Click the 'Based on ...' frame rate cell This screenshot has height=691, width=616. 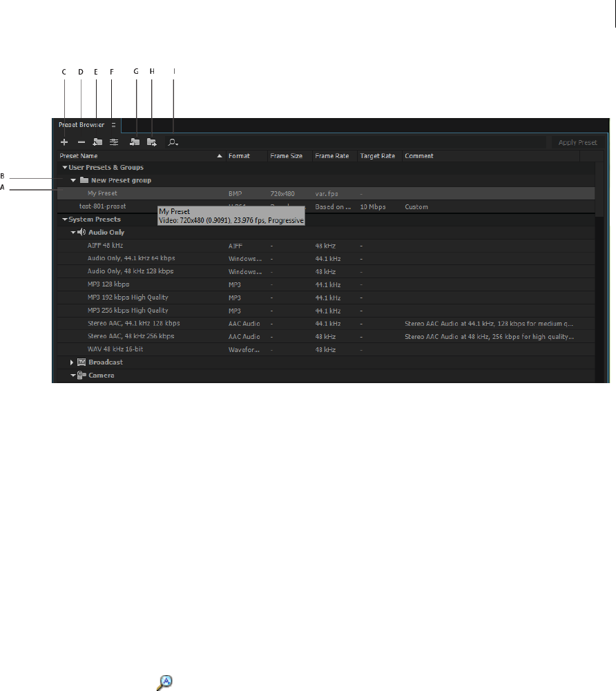pos(333,207)
